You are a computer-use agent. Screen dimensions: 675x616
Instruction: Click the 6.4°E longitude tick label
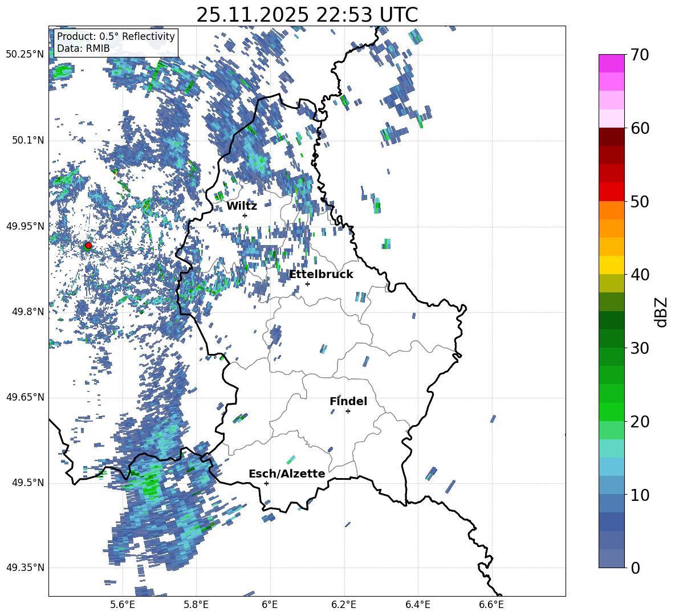[417, 605]
